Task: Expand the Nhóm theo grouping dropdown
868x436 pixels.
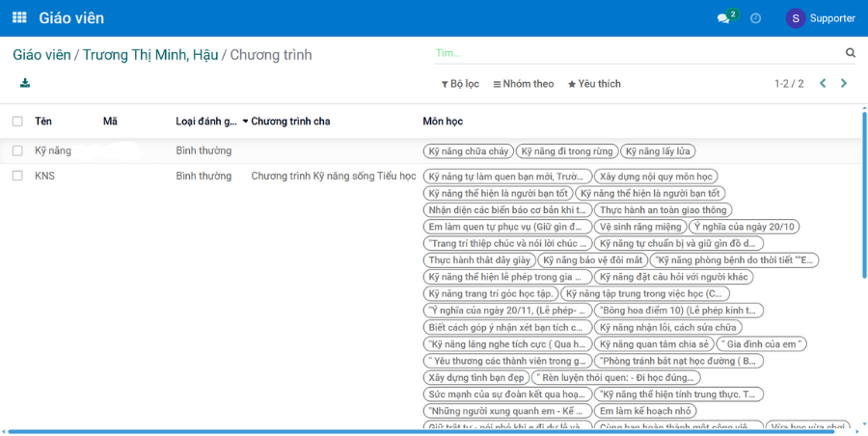Action: (524, 84)
